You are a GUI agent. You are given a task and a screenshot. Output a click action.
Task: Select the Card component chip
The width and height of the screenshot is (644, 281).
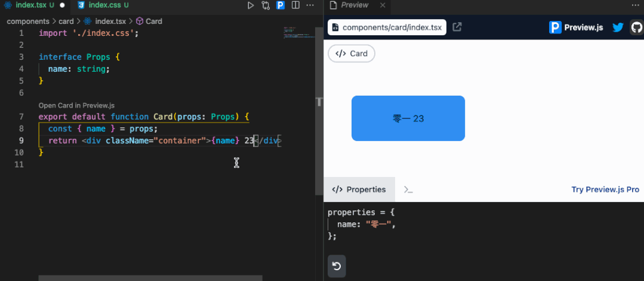coord(352,53)
